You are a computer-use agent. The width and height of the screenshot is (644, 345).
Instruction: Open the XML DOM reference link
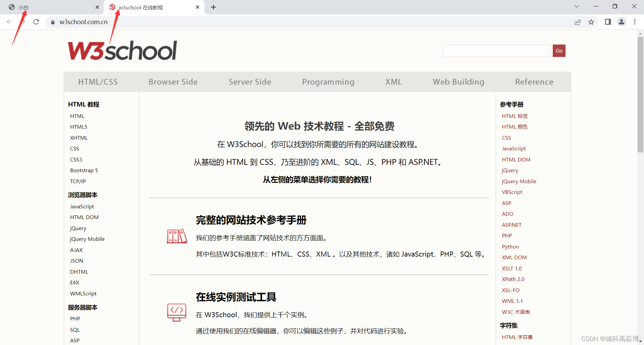tap(514, 257)
